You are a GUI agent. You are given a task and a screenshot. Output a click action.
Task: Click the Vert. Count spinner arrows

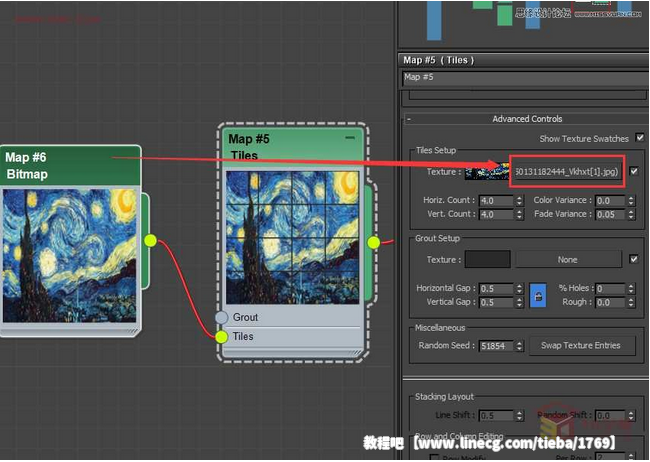coord(519,215)
